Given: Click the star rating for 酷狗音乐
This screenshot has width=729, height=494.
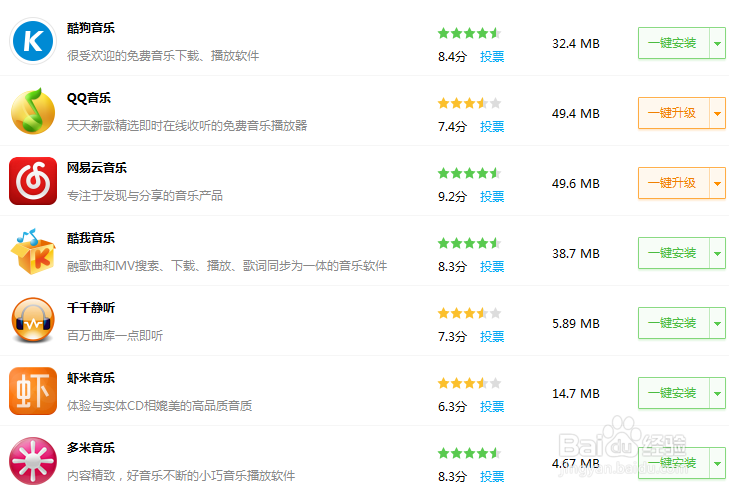Looking at the screenshot, I should [469, 33].
